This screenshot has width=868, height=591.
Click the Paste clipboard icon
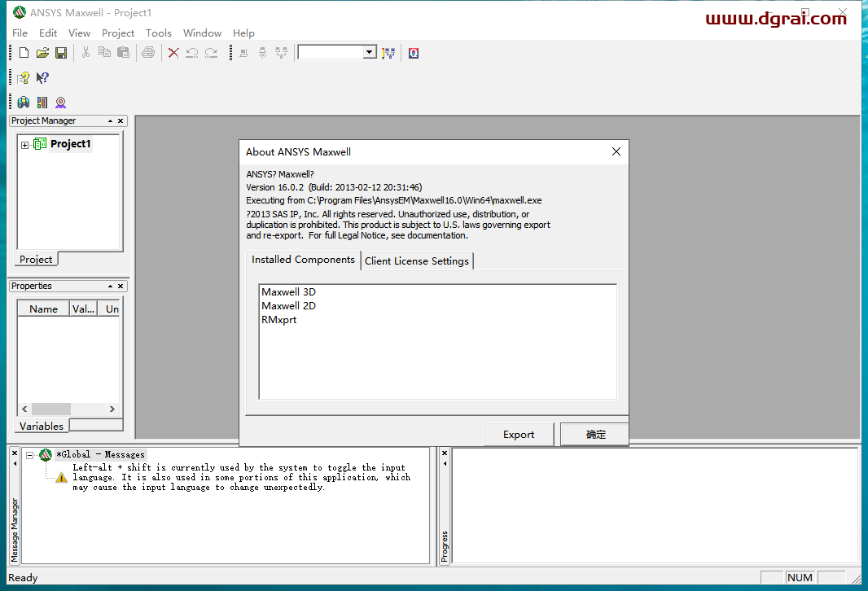(x=124, y=52)
